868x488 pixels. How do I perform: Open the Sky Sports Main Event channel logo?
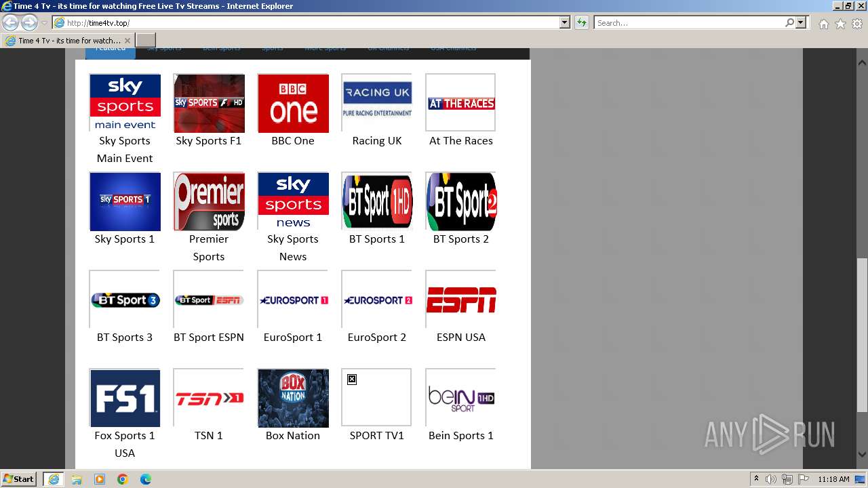click(x=125, y=102)
